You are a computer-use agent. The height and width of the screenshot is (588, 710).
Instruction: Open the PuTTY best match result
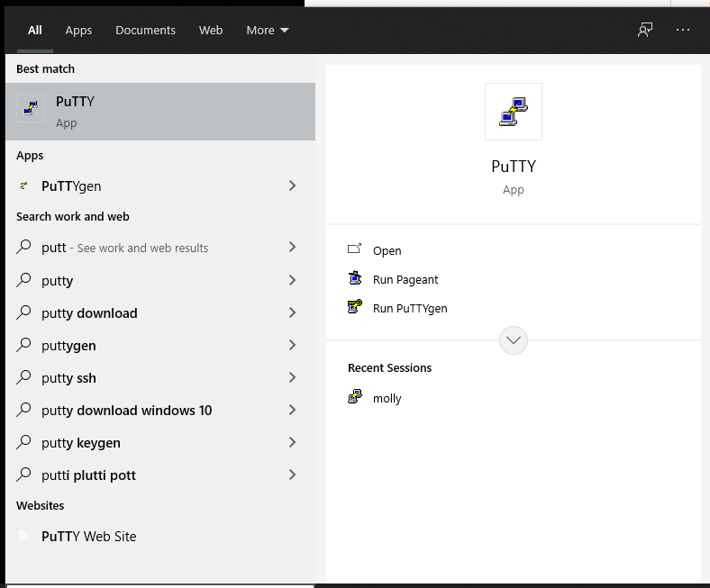pyautogui.click(x=160, y=112)
